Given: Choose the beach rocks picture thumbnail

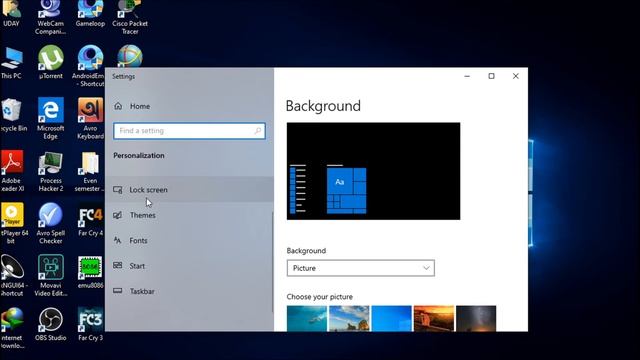Looking at the screenshot, I should click(x=349, y=318).
